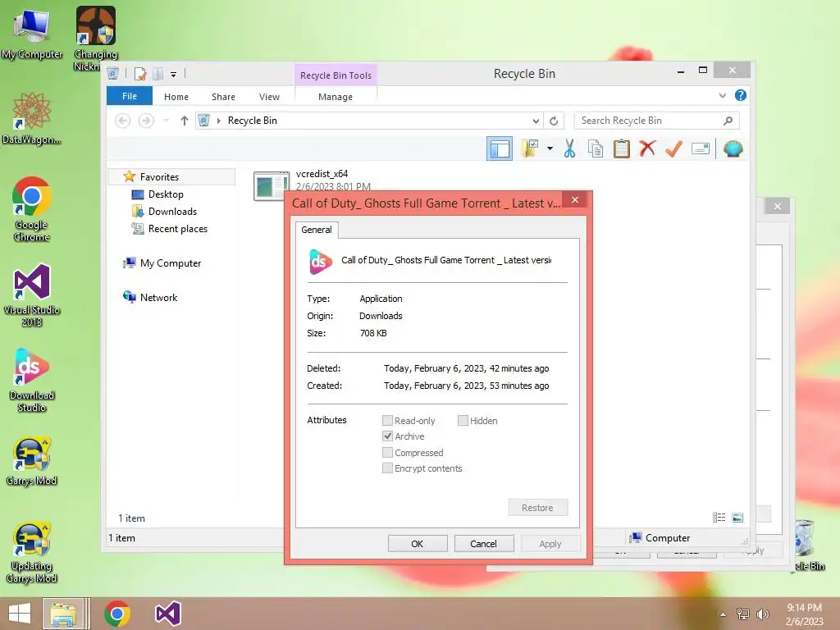The height and width of the screenshot is (630, 840).
Task: Open the Manage ribbon tab
Action: (336, 97)
